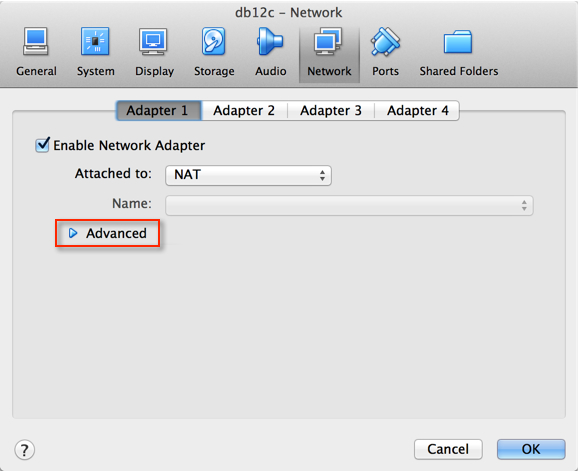The width and height of the screenshot is (579, 471).
Task: Switch to Adapter 2 tab
Action: point(244,110)
